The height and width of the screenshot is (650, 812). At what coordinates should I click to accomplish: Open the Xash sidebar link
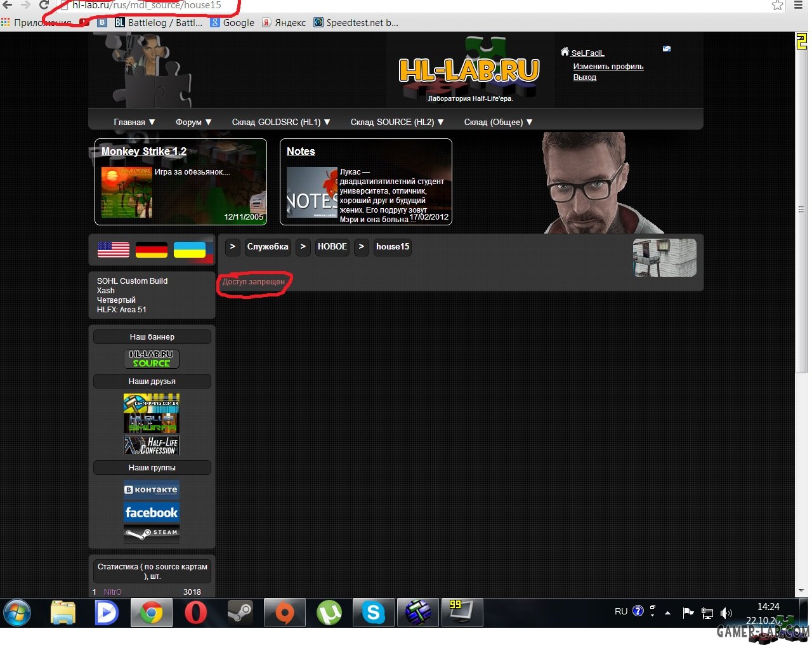[106, 291]
